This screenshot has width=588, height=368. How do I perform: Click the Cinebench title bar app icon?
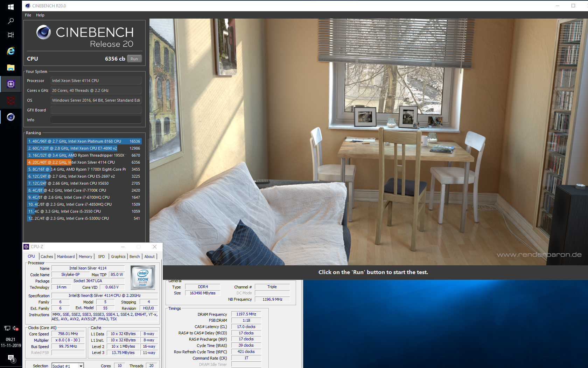point(28,6)
